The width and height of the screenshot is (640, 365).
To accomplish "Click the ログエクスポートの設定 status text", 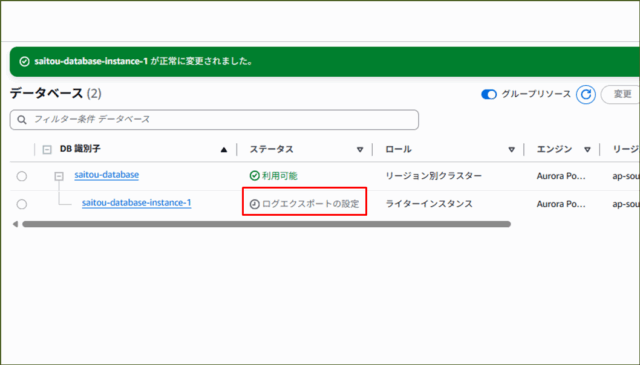I will click(x=311, y=204).
